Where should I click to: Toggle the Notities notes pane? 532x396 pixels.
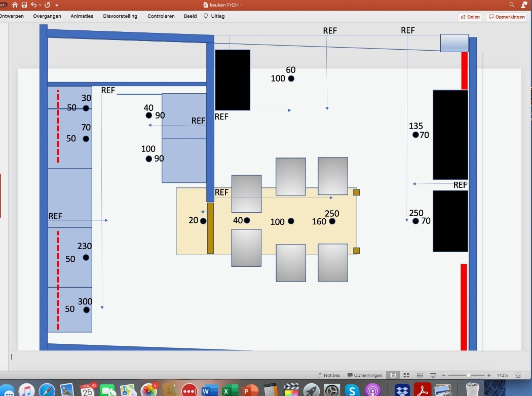pyautogui.click(x=329, y=375)
